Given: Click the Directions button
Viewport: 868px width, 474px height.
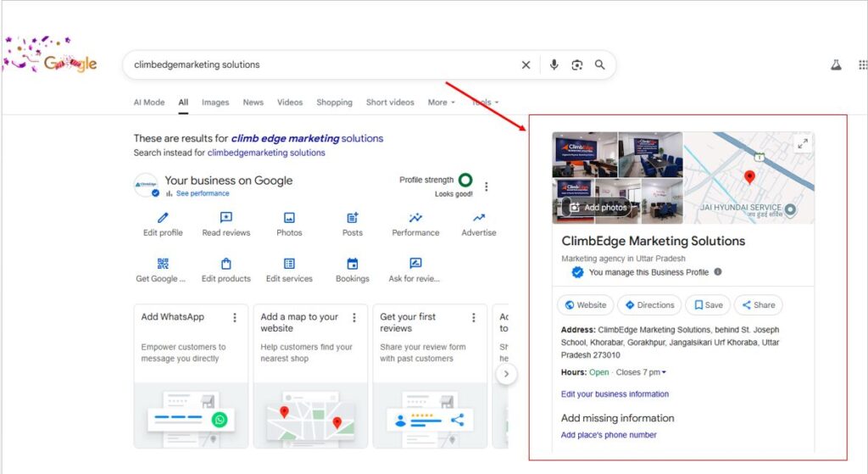Looking at the screenshot, I should click(x=650, y=305).
